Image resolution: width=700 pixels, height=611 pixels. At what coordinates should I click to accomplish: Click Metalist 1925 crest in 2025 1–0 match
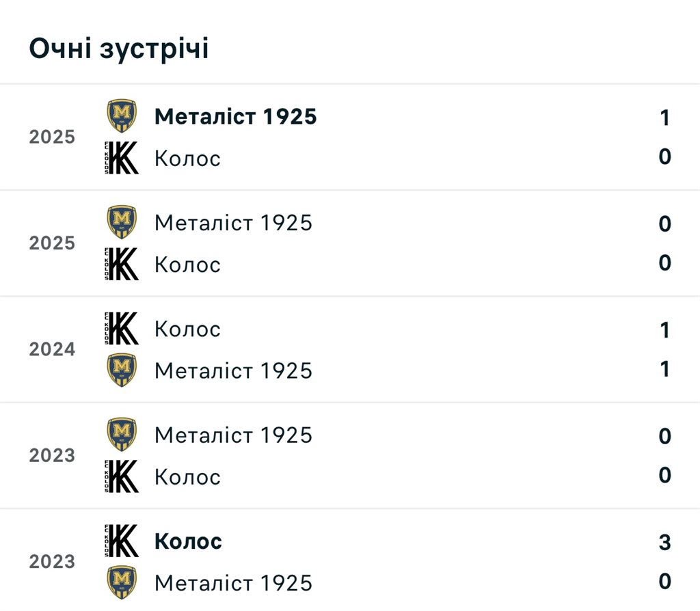click(x=122, y=116)
